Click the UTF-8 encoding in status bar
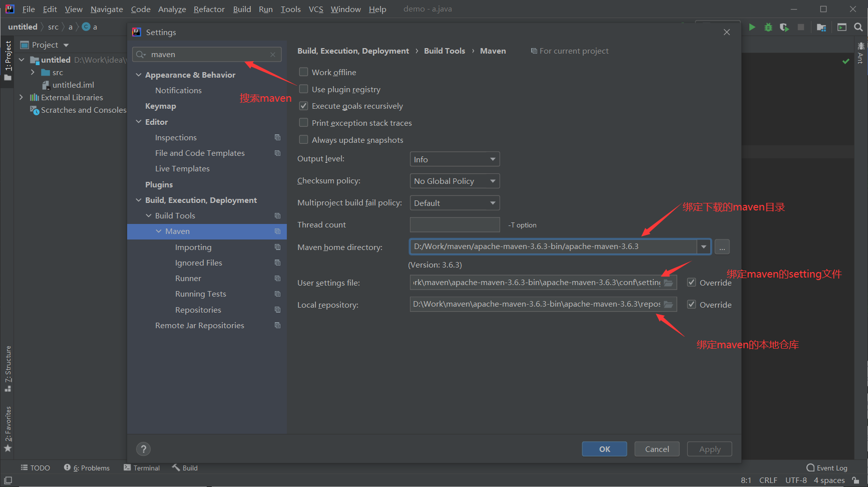The image size is (868, 487). [x=796, y=480]
